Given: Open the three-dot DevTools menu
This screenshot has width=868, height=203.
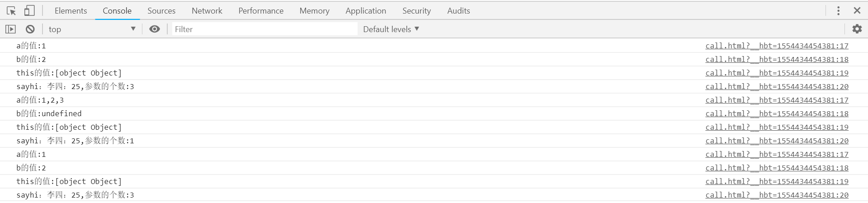Looking at the screenshot, I should [x=838, y=10].
